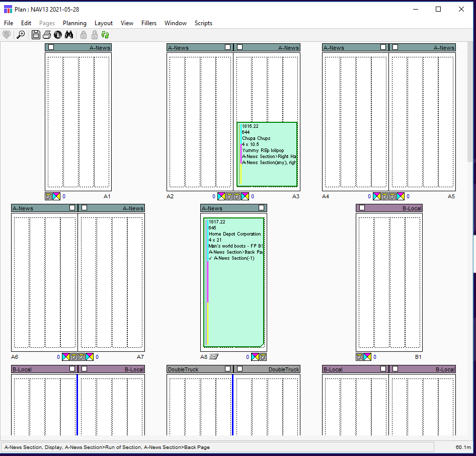Viewport: 476px width, 456px height.
Task: Toggle the checkbox in page A8's header
Action: tap(261, 208)
